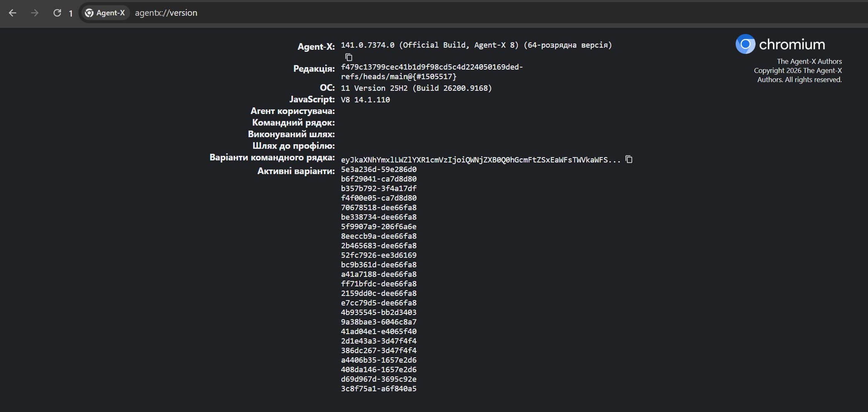Screen dimensions: 868x412
Task: Click the 'Agent-X:' label
Action: [x=316, y=46]
